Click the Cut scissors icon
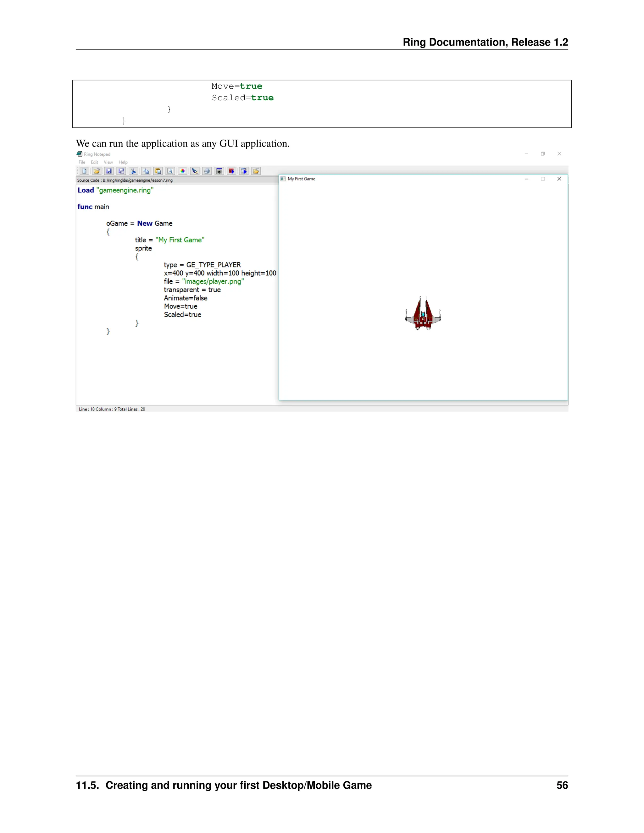This screenshot has width=644, height=833. pyautogui.click(x=133, y=171)
